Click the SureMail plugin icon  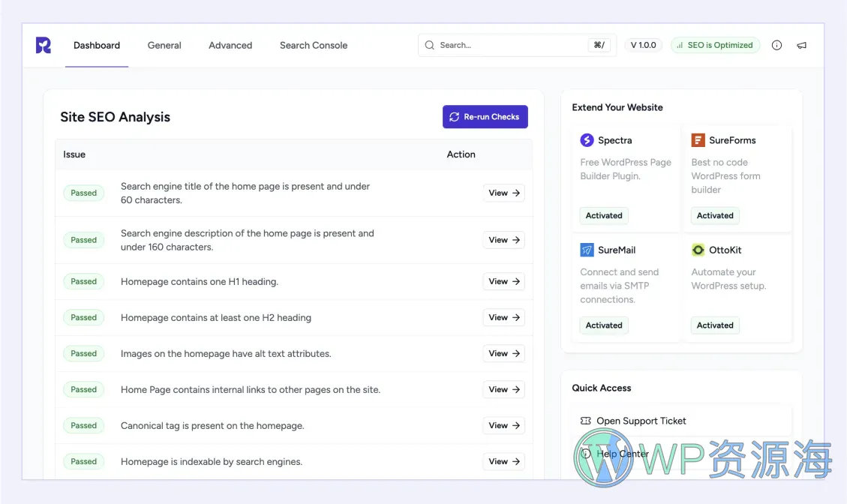[587, 249]
